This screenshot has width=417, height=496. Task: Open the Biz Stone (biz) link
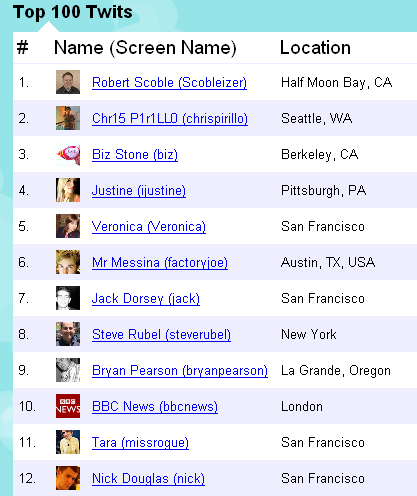(x=135, y=155)
